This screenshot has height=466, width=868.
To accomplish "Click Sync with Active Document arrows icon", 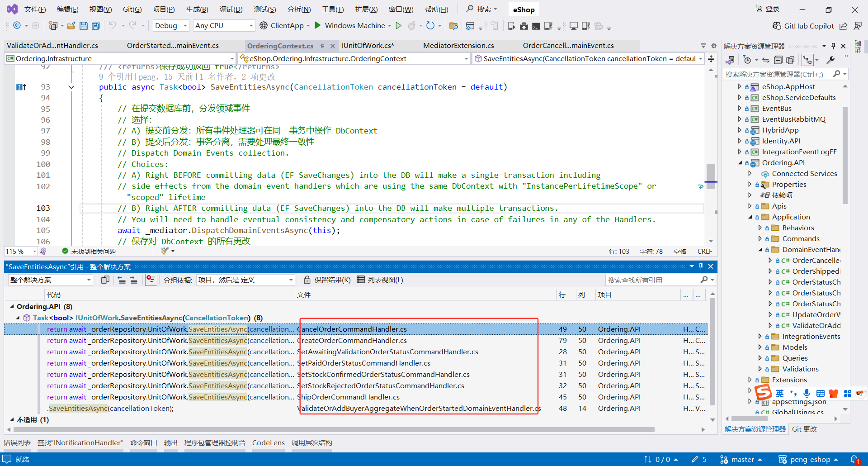I will 765,60.
